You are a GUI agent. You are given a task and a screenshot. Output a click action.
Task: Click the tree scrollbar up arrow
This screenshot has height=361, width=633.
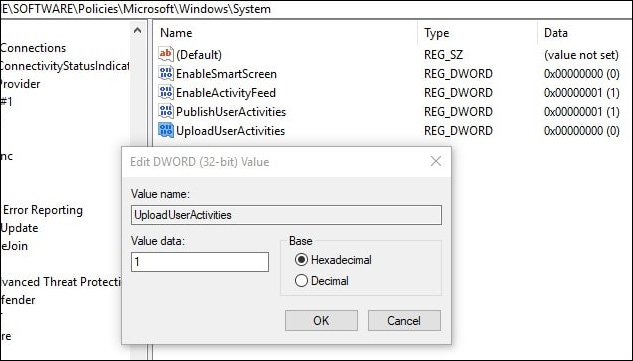137,30
